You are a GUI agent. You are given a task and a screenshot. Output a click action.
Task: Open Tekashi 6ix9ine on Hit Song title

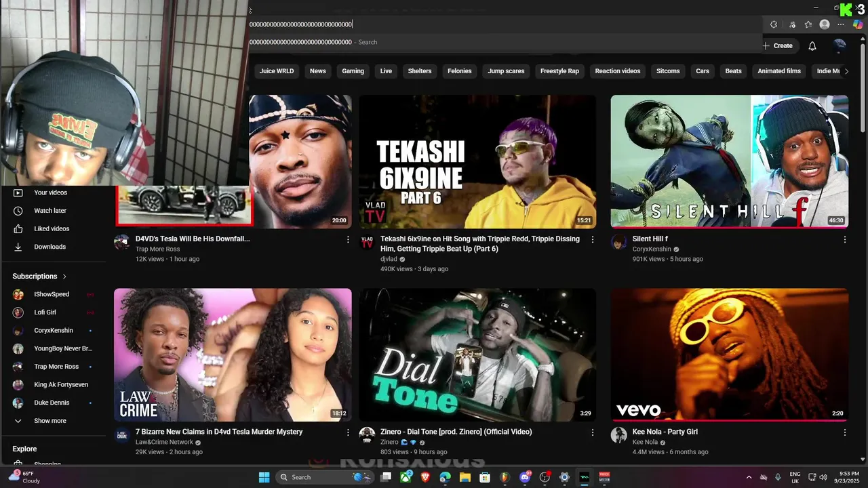coord(480,243)
